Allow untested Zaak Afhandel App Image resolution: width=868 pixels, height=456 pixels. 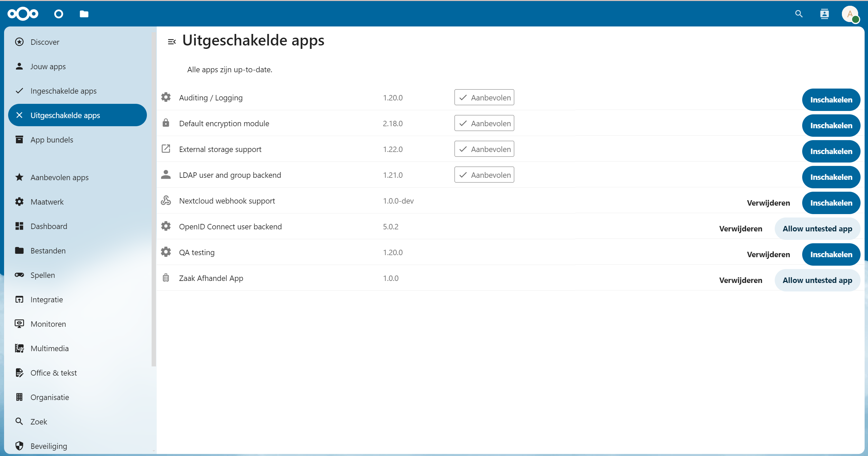[817, 280]
